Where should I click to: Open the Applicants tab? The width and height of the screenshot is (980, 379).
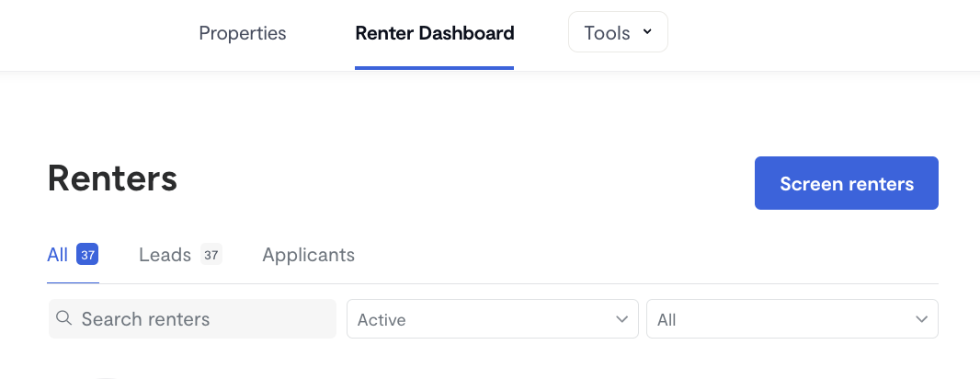click(x=309, y=255)
